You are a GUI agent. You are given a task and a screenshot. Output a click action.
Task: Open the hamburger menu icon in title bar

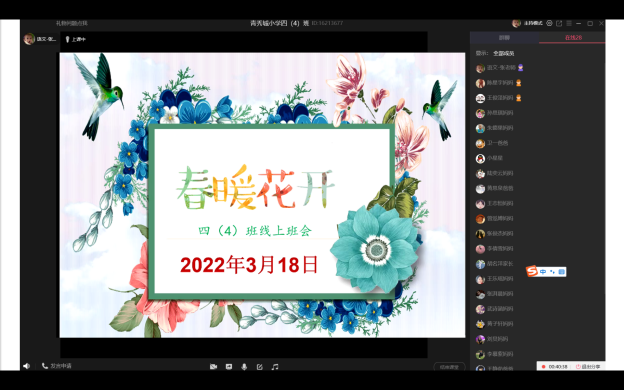point(569,23)
